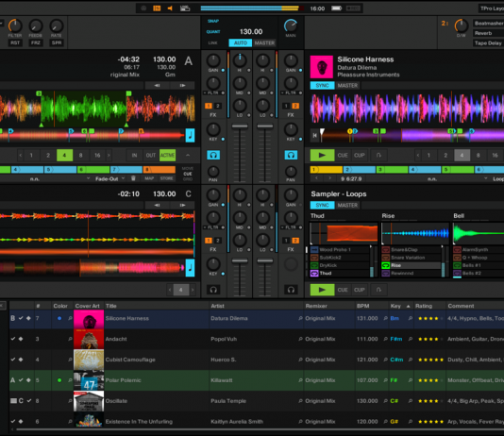Image resolution: width=504 pixels, height=436 pixels.
Task: Click Deck A letter to open deck menu
Action: 189,60
